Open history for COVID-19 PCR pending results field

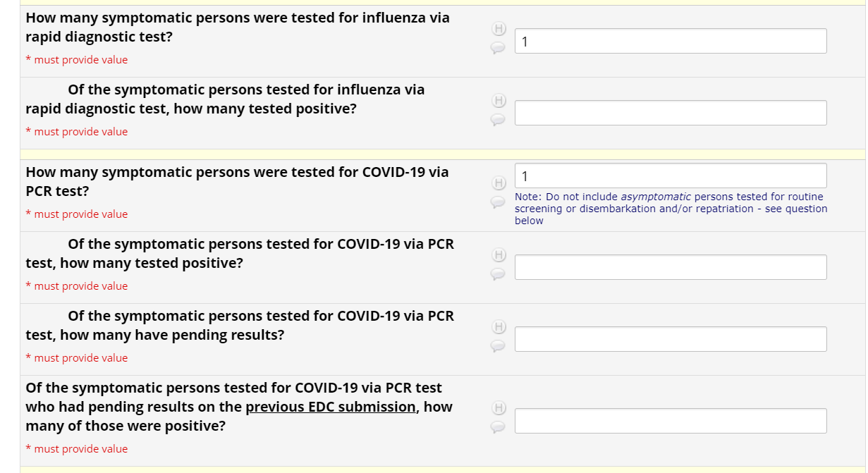[499, 327]
